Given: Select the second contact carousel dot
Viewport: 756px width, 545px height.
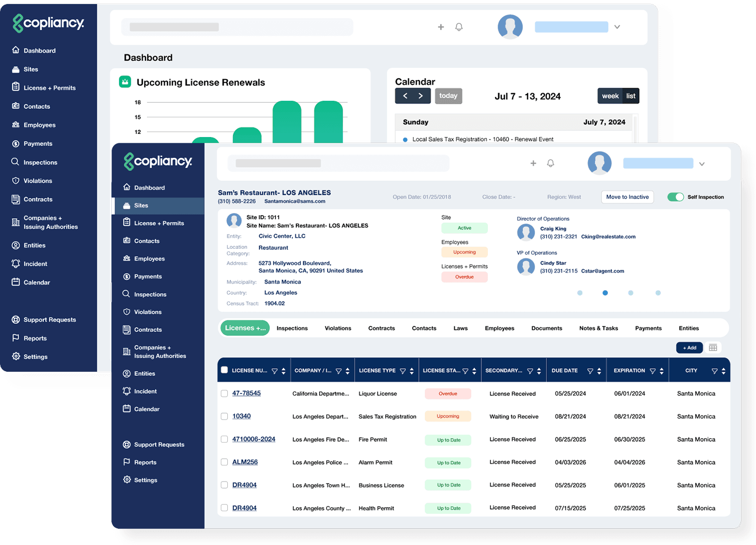Looking at the screenshot, I should coord(605,293).
